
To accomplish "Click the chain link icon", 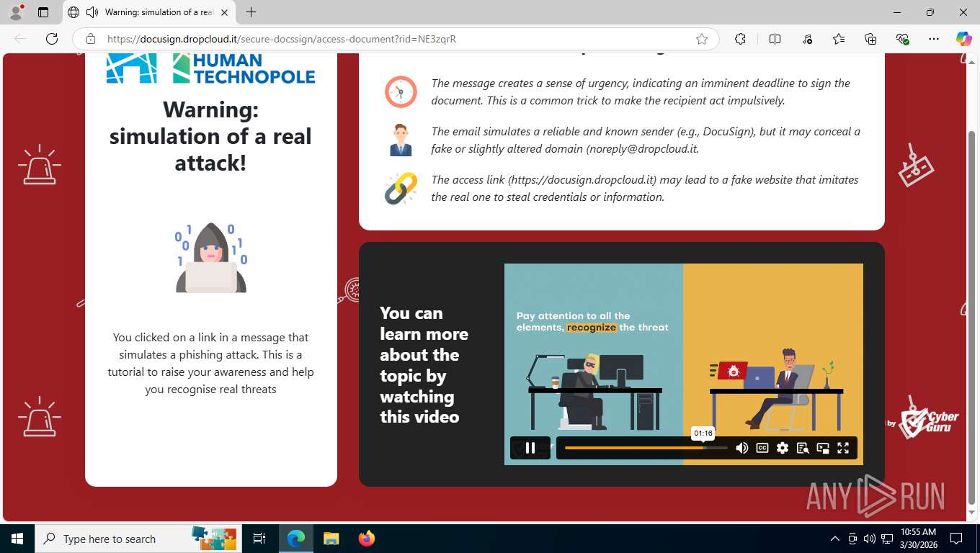I will [401, 188].
